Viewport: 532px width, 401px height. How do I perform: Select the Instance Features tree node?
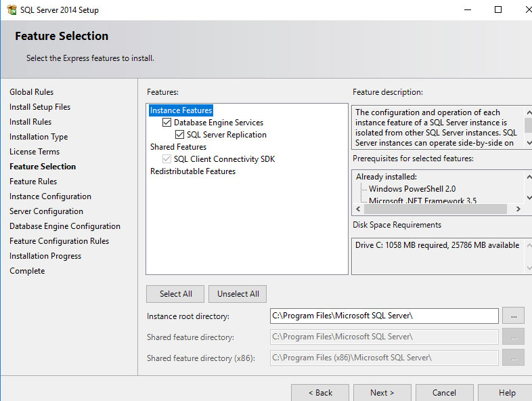coord(181,110)
